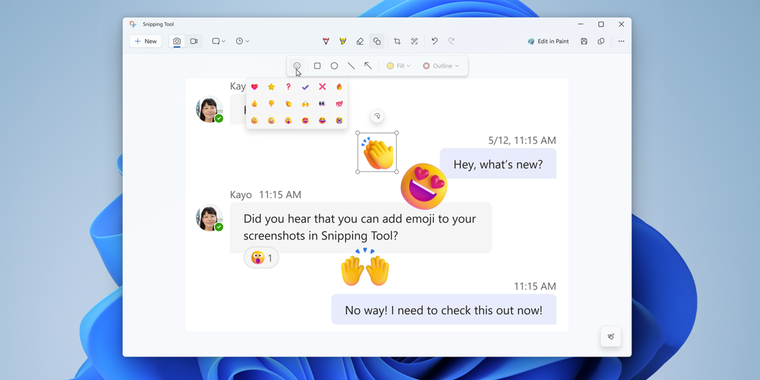Click the floating button at canvas bottom-right corner
The image size is (760, 380).
point(611,336)
